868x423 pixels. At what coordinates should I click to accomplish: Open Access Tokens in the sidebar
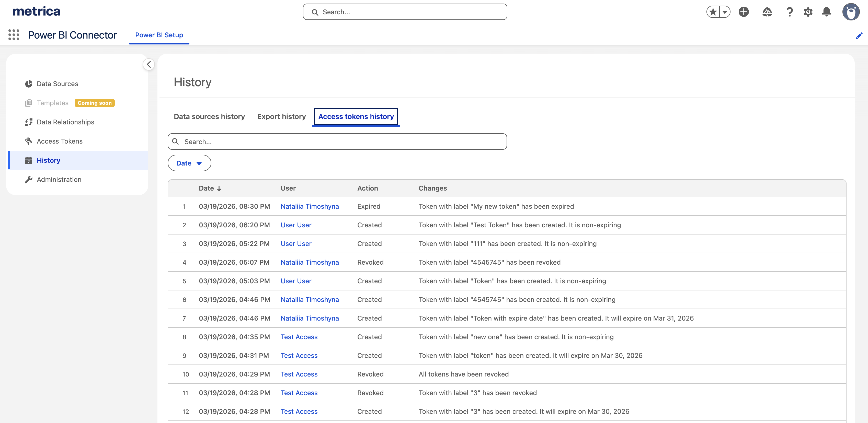[60, 141]
